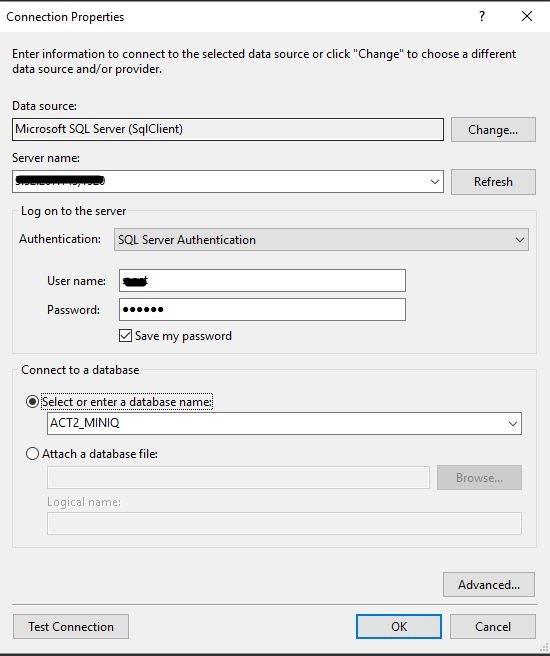Click the Logical name input field
The width and height of the screenshot is (550, 656).
284,523
